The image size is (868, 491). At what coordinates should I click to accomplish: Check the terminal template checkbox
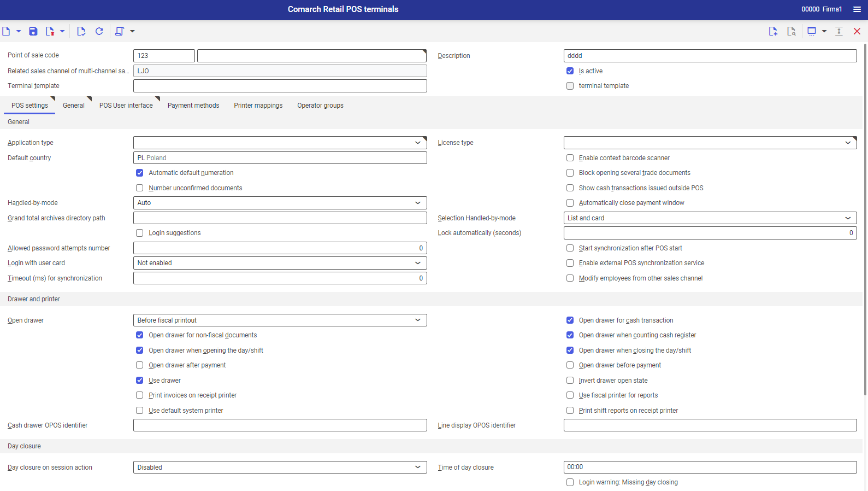[x=570, y=86]
